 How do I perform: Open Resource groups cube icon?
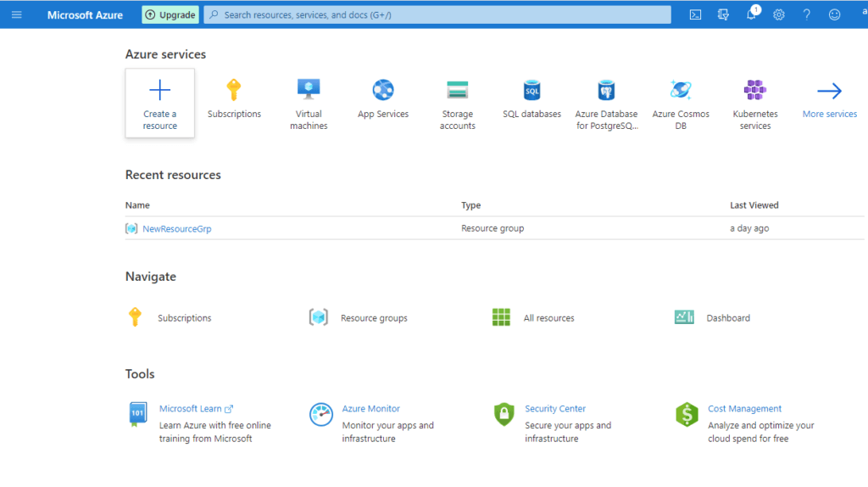[x=319, y=317]
